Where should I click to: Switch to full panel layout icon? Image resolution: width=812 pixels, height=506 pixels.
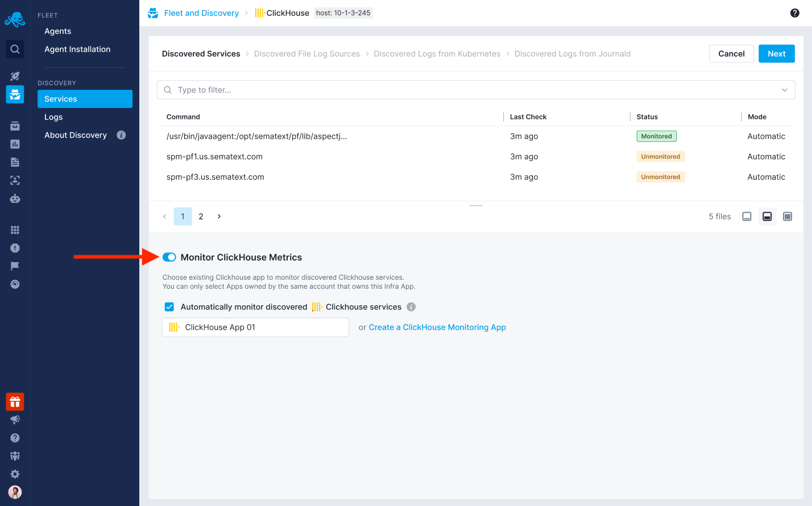788,217
